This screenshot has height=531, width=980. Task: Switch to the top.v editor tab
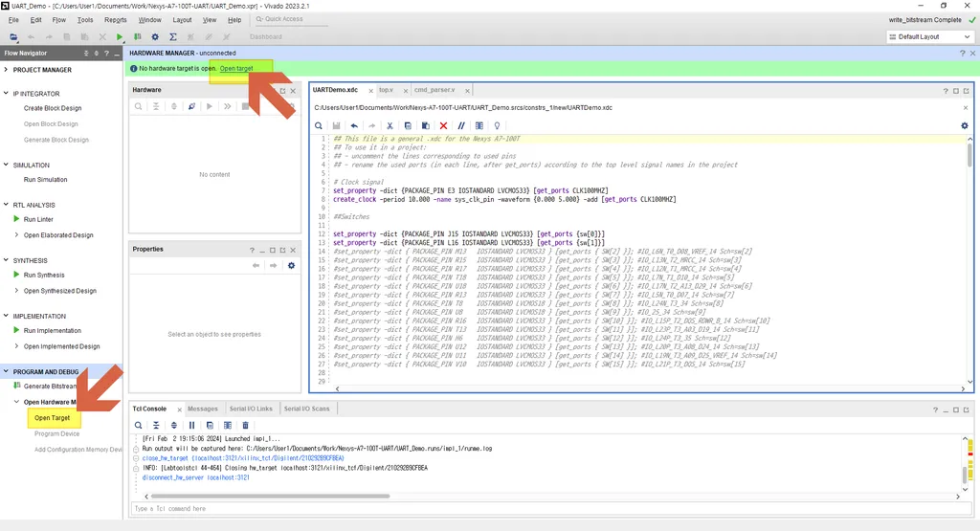386,90
